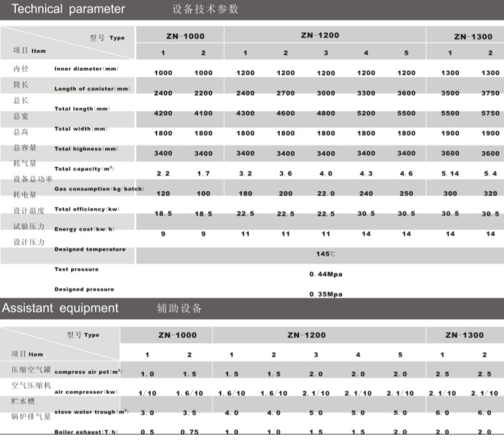This screenshot has width=504, height=440.
Task: Click the 145℃ temperature value
Action: (x=326, y=254)
